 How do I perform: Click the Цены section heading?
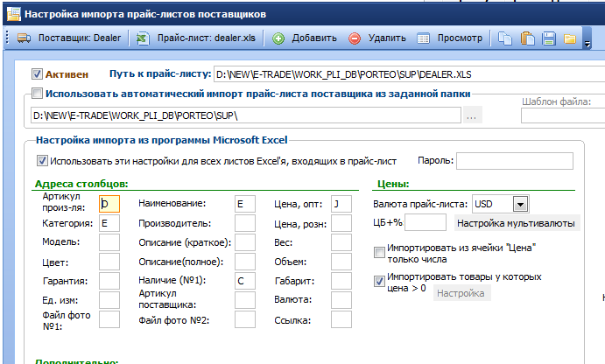[x=393, y=184]
